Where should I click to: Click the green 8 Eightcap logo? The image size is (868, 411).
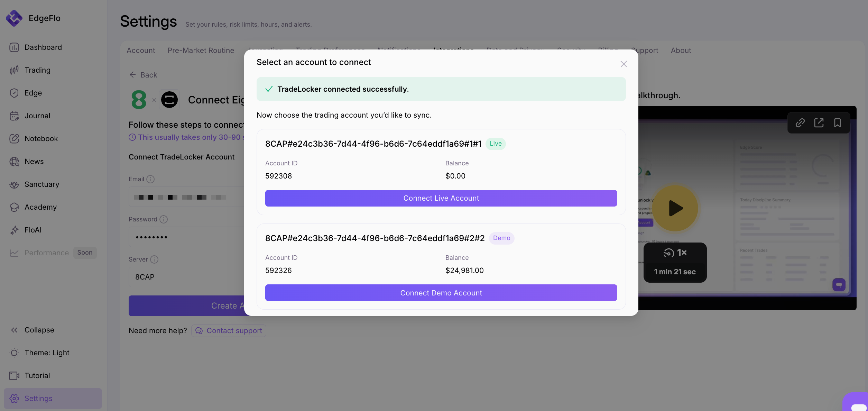pyautogui.click(x=139, y=100)
